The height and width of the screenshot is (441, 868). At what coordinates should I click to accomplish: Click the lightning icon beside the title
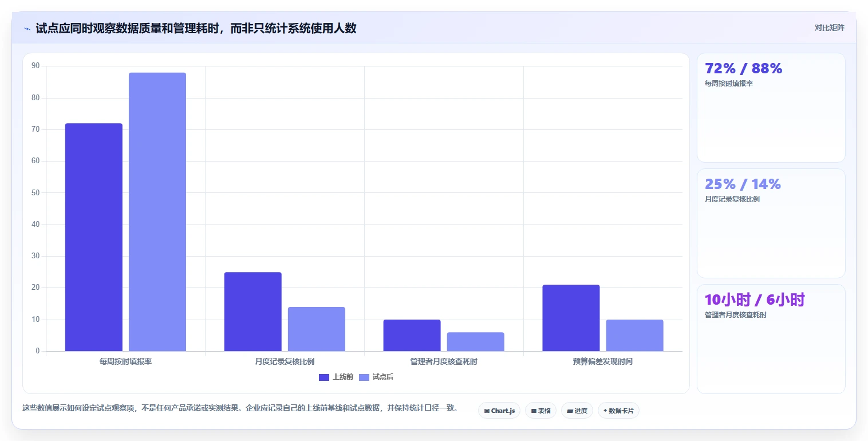pos(27,29)
